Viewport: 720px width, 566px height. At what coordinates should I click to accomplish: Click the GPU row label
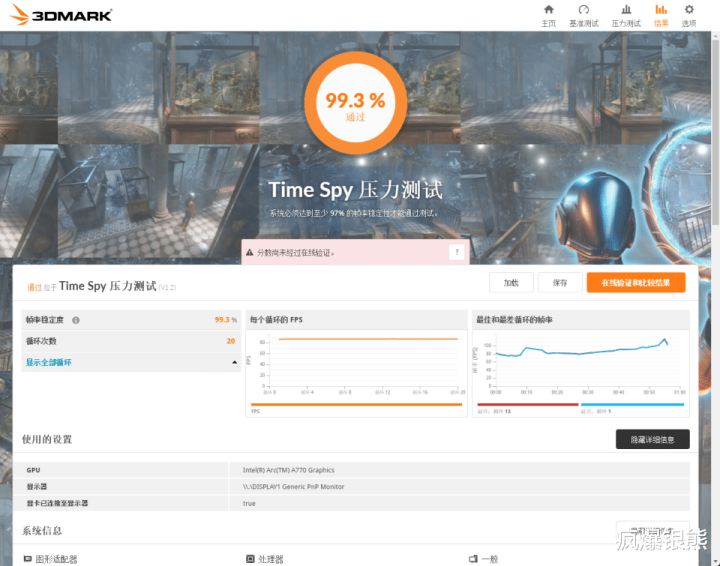(x=33, y=470)
